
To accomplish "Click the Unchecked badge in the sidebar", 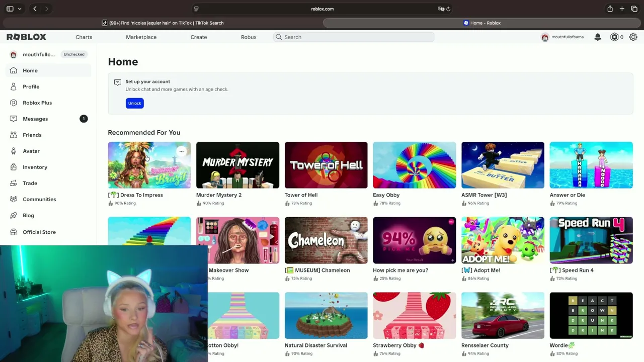I will (74, 54).
